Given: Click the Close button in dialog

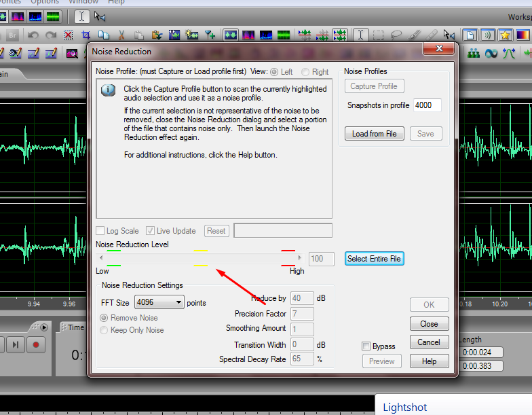Looking at the screenshot, I should 429,324.
